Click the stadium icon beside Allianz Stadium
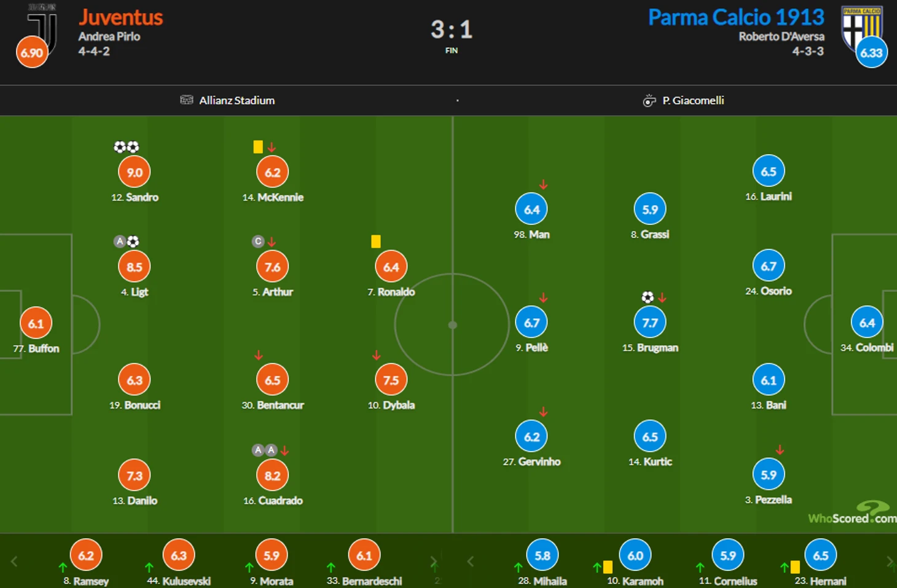This screenshot has width=897, height=588. pyautogui.click(x=186, y=100)
